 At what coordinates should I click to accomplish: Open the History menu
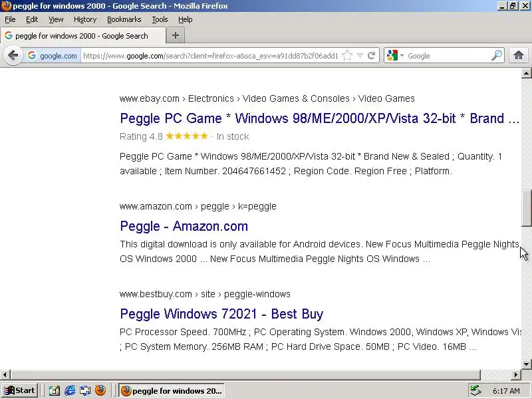pos(85,19)
